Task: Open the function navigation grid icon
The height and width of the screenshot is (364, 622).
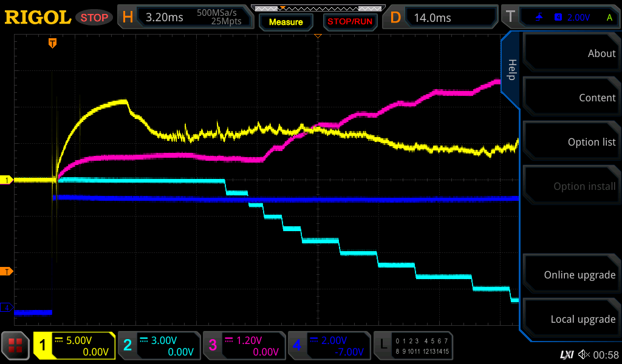Action: coord(16,346)
